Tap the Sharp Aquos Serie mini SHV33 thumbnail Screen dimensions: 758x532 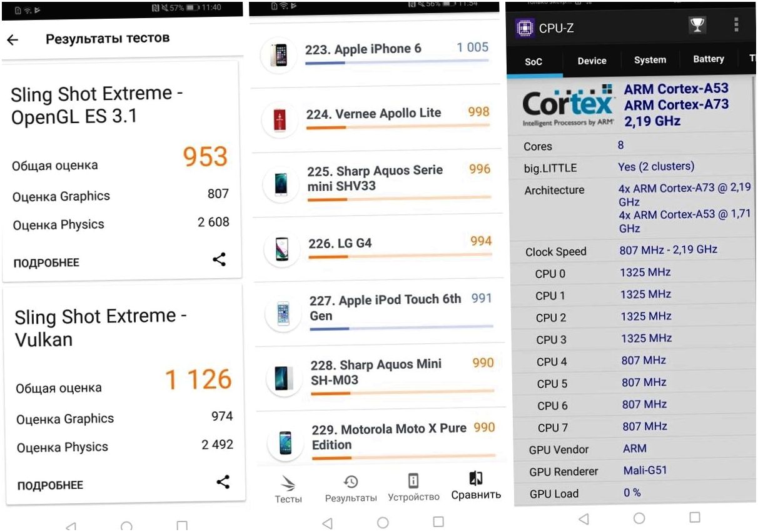point(281,184)
